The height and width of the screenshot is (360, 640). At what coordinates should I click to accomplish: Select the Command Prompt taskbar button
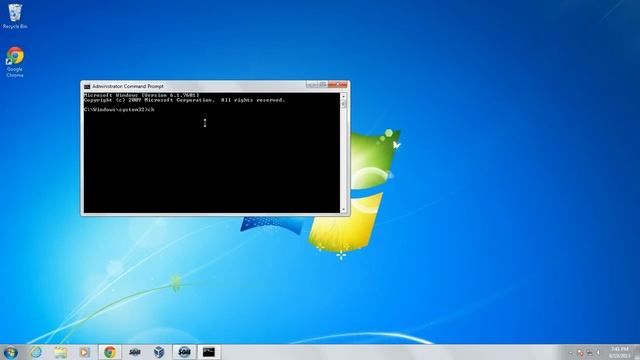[x=209, y=352]
